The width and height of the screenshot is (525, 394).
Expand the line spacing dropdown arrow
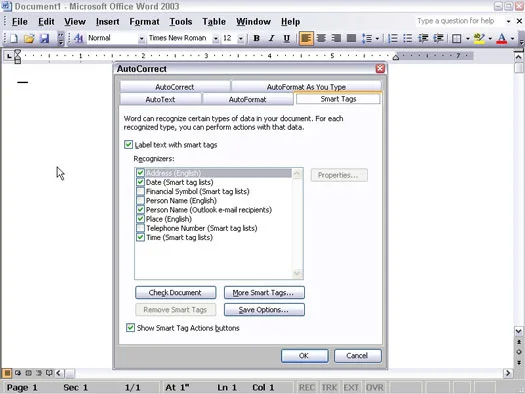pyautogui.click(x=377, y=38)
